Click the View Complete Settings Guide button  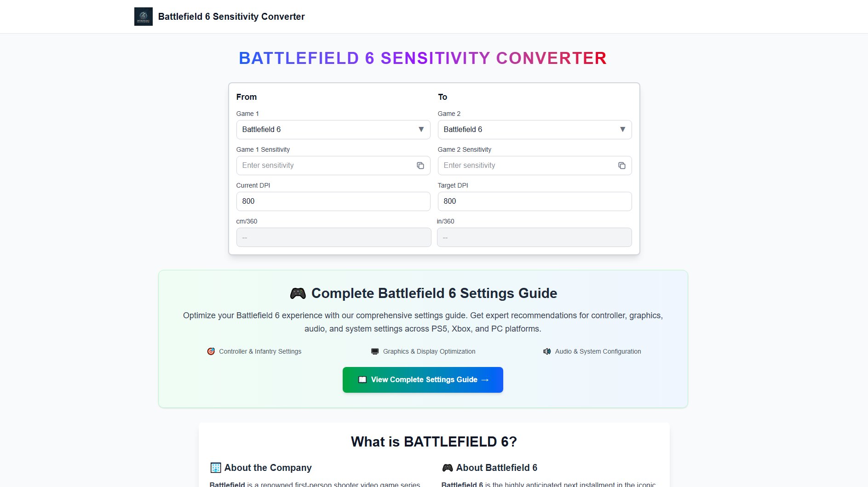point(423,380)
